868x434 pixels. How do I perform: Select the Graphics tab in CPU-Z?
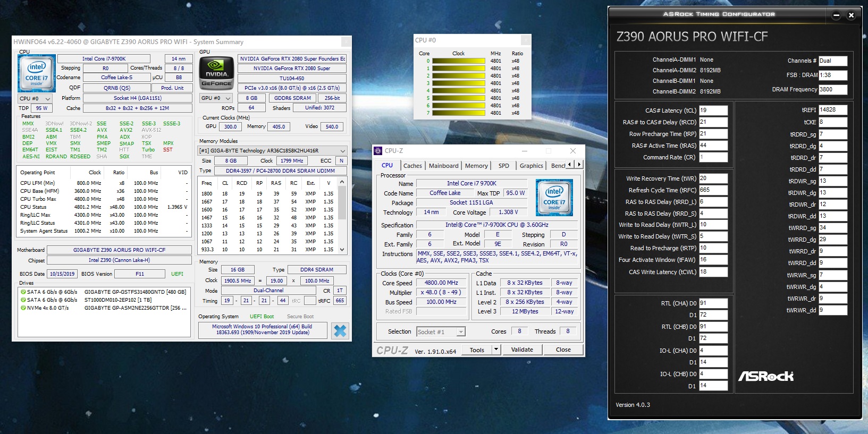tap(532, 166)
